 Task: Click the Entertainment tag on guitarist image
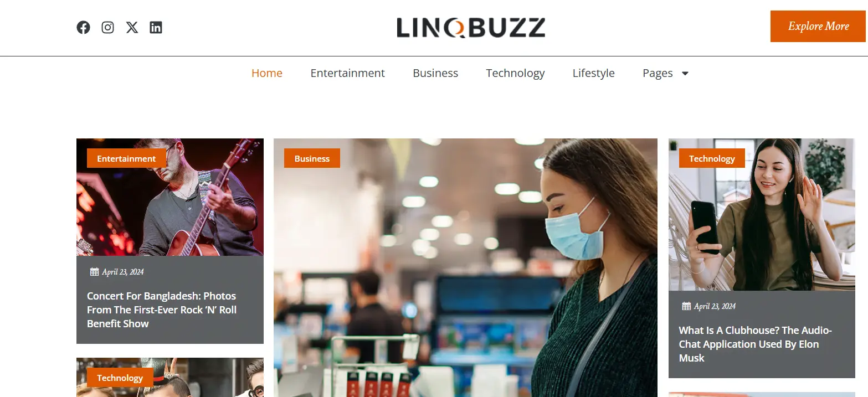pos(126,158)
